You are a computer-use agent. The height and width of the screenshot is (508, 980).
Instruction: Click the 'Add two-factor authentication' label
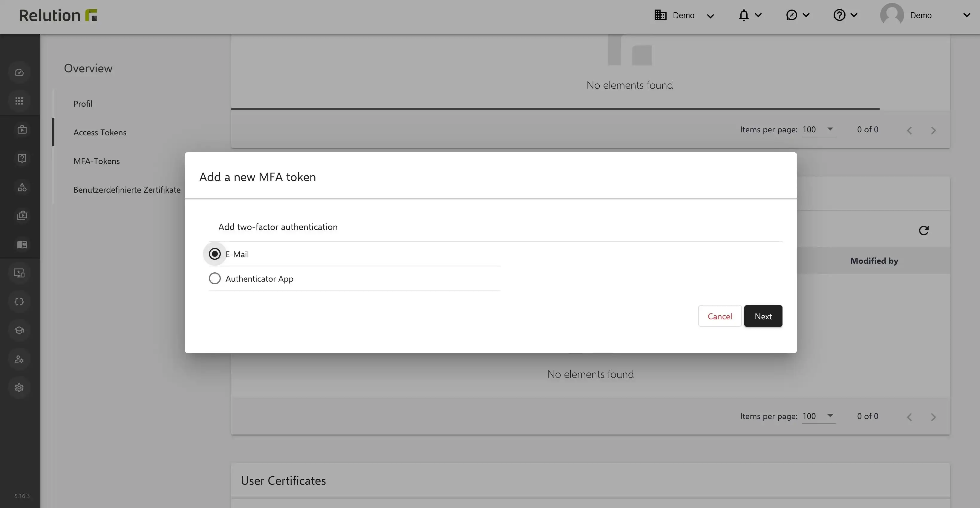278,227
